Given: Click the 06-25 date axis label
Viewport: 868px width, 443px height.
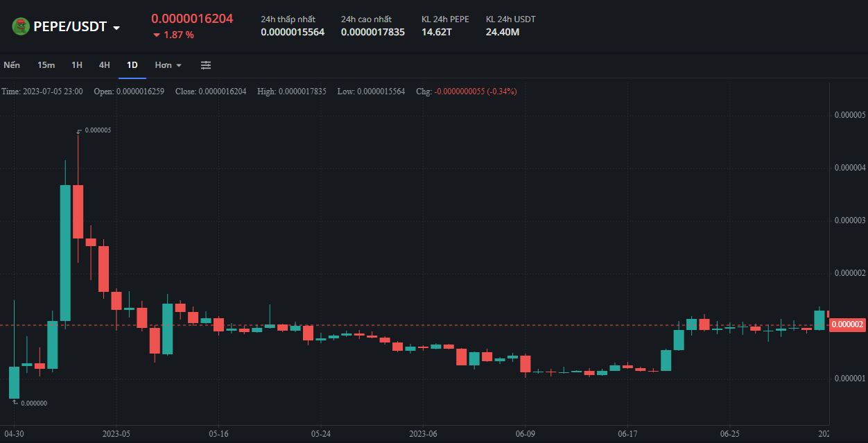Looking at the screenshot, I should pyautogui.click(x=729, y=434).
